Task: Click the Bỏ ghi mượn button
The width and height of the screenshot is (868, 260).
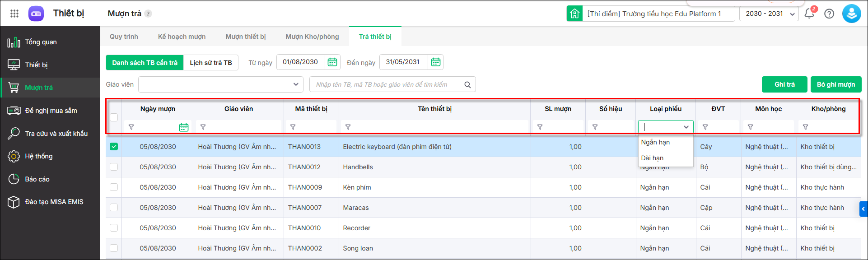Action: tap(836, 84)
